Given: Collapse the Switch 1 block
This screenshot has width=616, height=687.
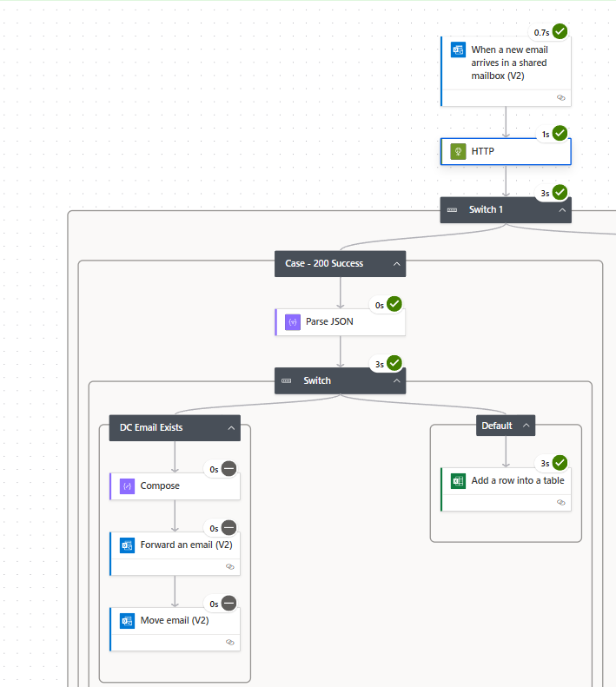Looking at the screenshot, I should [562, 209].
